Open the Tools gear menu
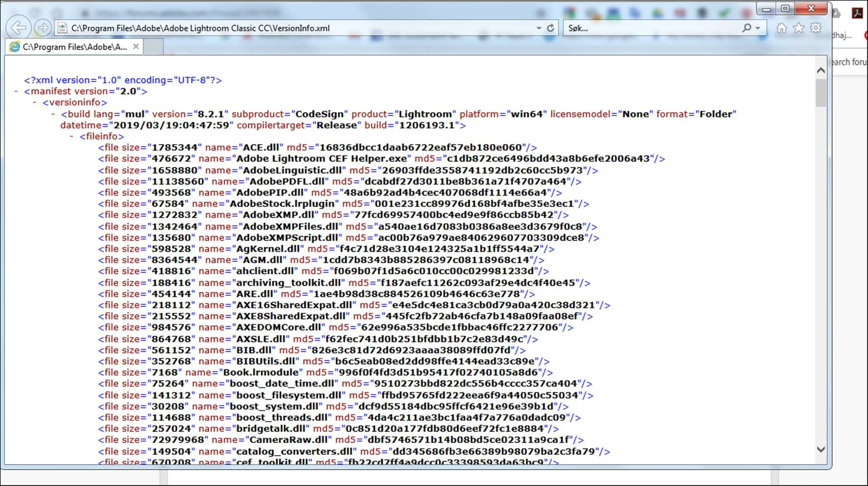Viewport: 868px width, 486px height. point(816,28)
